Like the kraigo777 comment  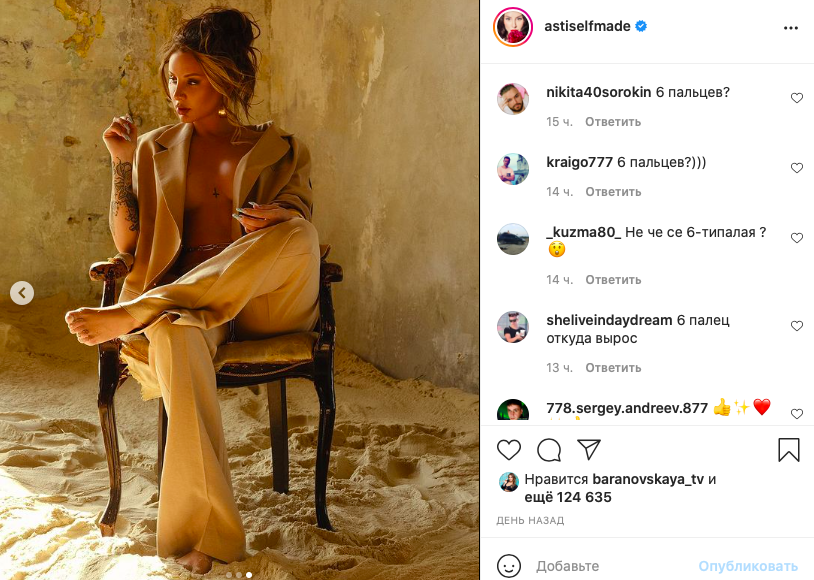click(797, 168)
